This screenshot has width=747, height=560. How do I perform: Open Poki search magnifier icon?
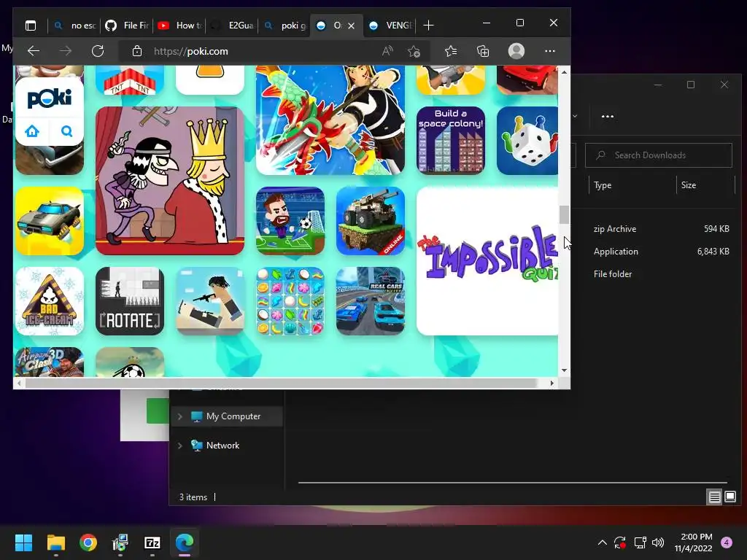pos(66,131)
